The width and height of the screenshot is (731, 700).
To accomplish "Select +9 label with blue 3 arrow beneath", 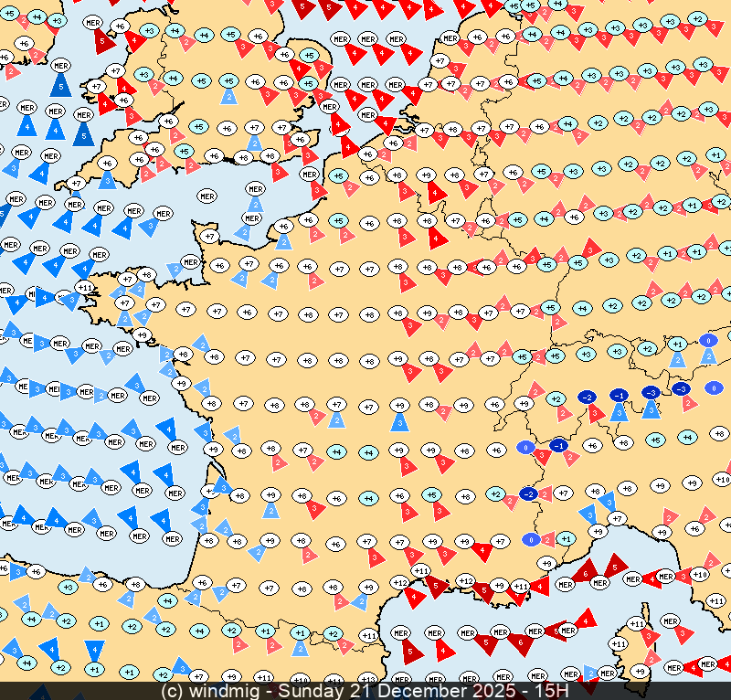I will coord(398,405).
